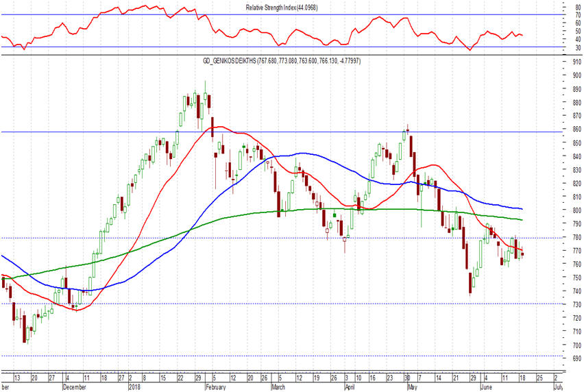Viewport: 584px width, 392px height.
Task: Select the 910 price axis label
Action: point(577,62)
